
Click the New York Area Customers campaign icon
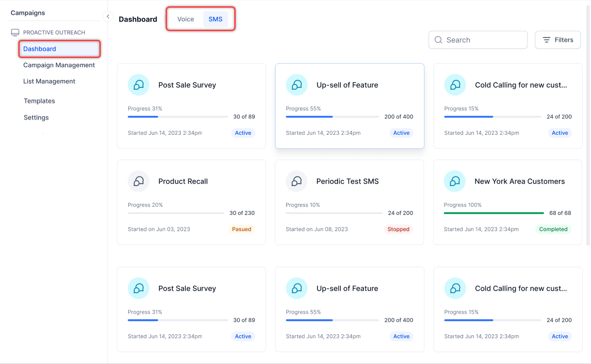455,181
